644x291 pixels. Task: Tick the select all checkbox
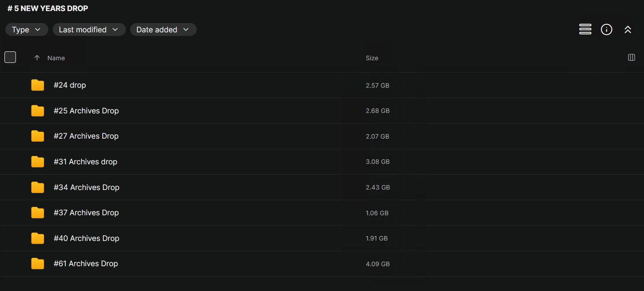click(10, 57)
